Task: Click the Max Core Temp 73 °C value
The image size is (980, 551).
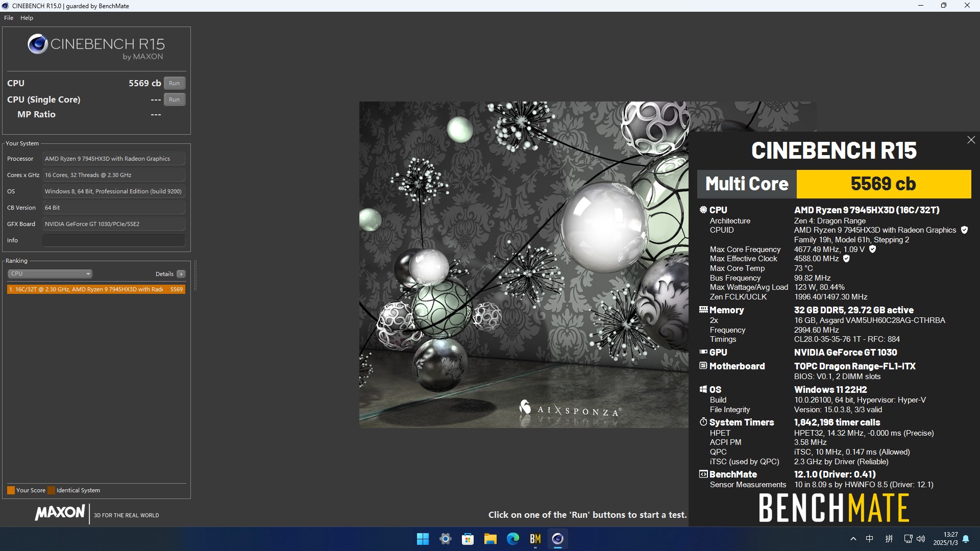Action: (x=803, y=268)
